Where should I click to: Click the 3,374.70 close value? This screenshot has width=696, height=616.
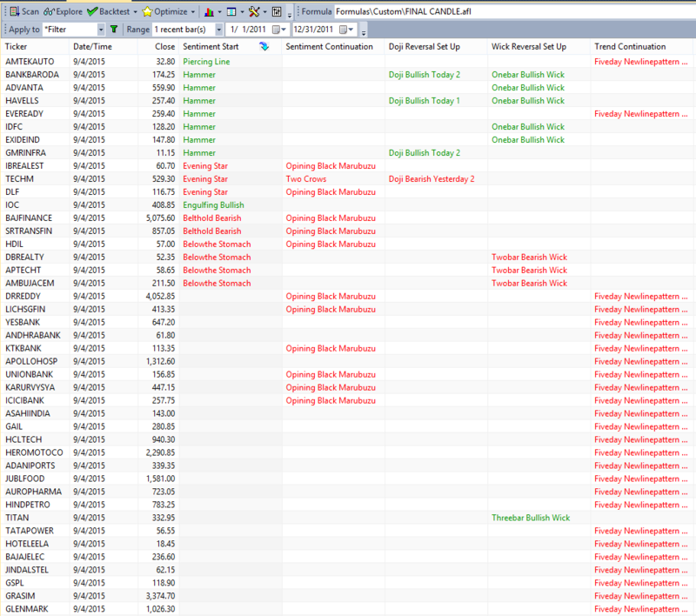click(x=161, y=596)
